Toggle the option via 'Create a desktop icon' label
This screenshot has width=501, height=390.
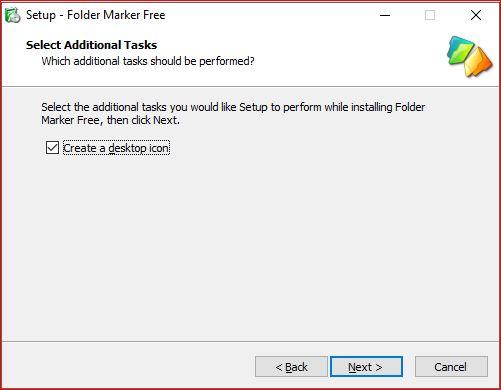click(116, 148)
